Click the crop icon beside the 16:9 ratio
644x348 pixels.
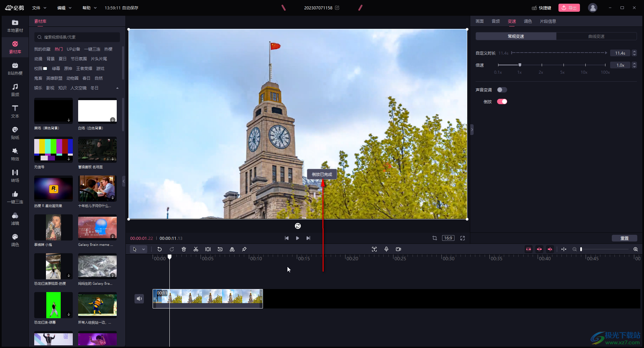[x=435, y=238]
